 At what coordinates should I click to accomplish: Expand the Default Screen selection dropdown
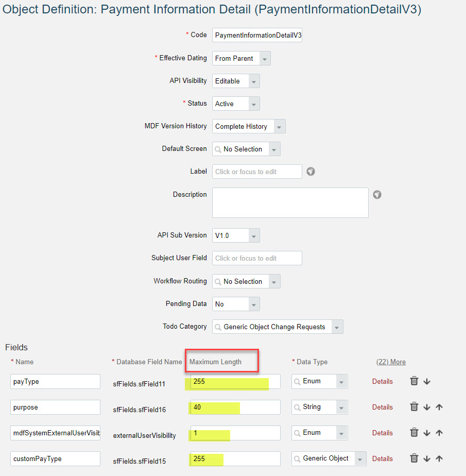[274, 149]
